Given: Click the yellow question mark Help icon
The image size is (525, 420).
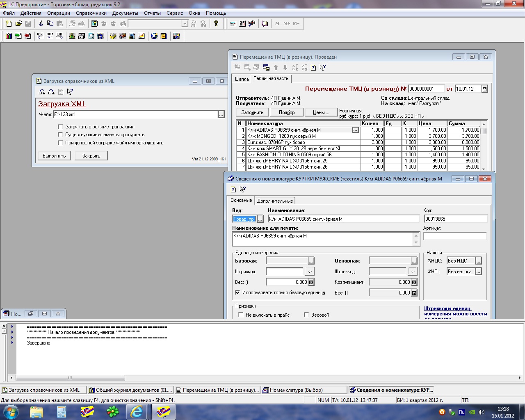Looking at the screenshot, I should coord(216,24).
